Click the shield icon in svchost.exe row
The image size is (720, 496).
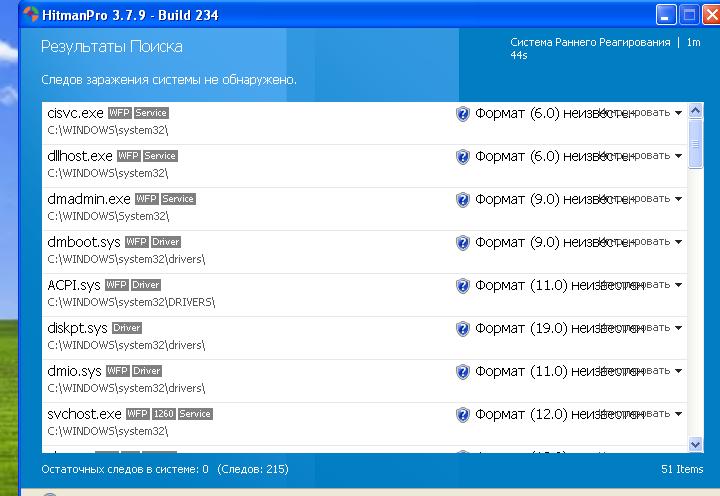[462, 414]
